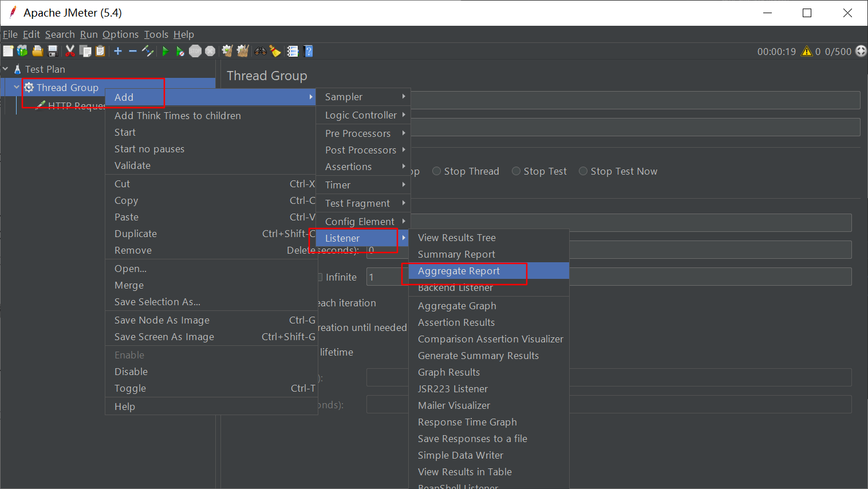
Task: Expand the Config Element submenu
Action: (x=362, y=222)
